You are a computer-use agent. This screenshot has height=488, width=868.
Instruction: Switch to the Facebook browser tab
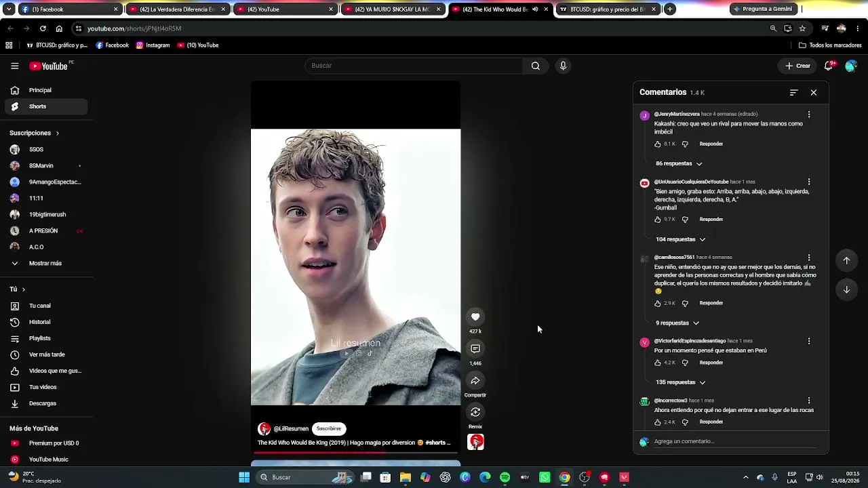tap(62, 9)
